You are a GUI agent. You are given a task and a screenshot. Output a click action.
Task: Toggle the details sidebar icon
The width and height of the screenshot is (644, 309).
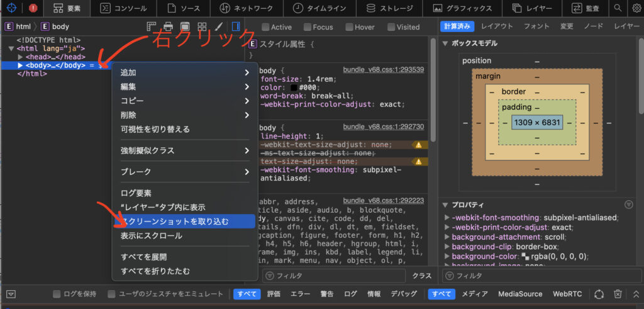[236, 26]
